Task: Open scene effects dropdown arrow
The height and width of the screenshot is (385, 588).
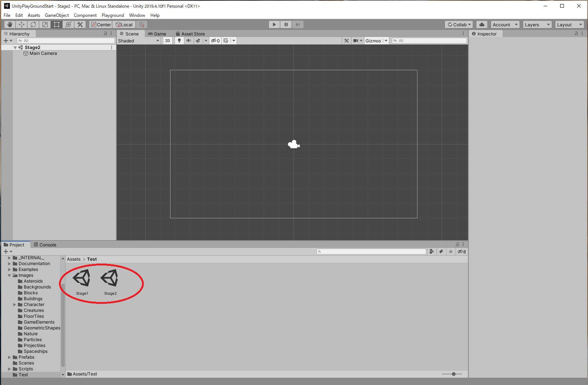Action: point(206,41)
